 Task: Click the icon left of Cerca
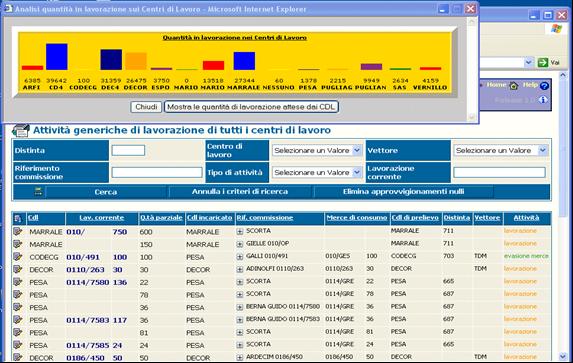(x=38, y=191)
